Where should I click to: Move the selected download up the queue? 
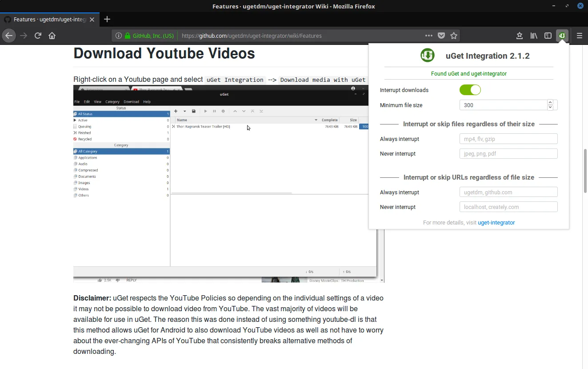[236, 111]
